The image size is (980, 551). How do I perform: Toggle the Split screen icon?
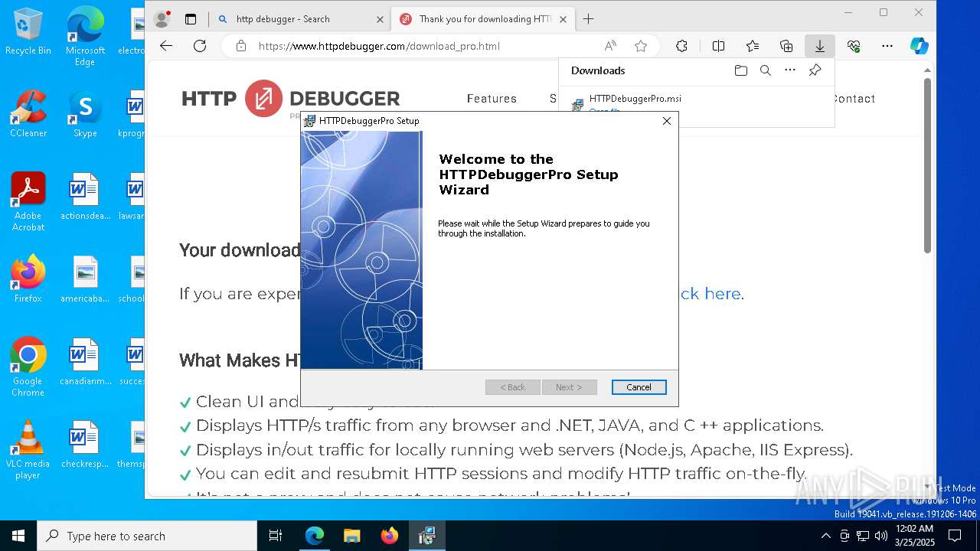[x=718, y=46]
